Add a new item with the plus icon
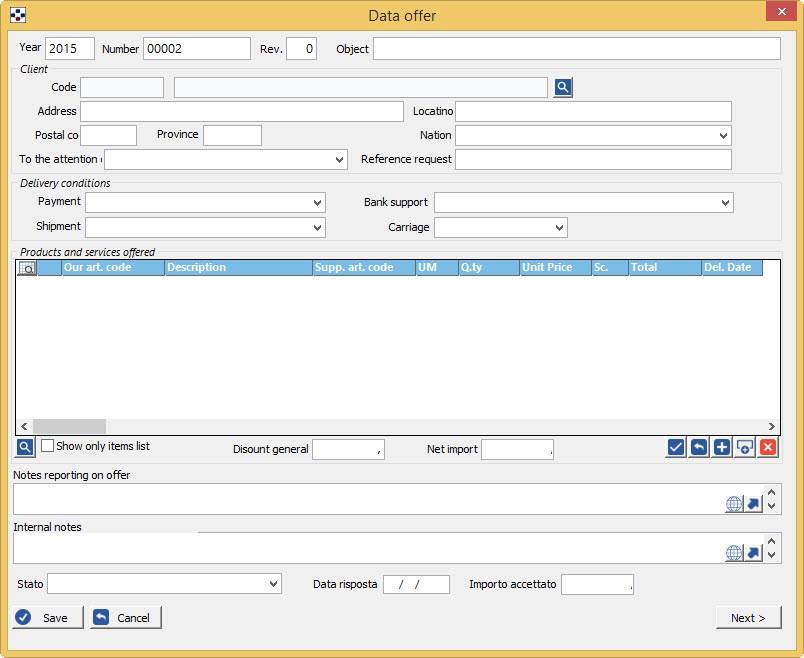Screen dimensions: 804x658 pos(722,448)
